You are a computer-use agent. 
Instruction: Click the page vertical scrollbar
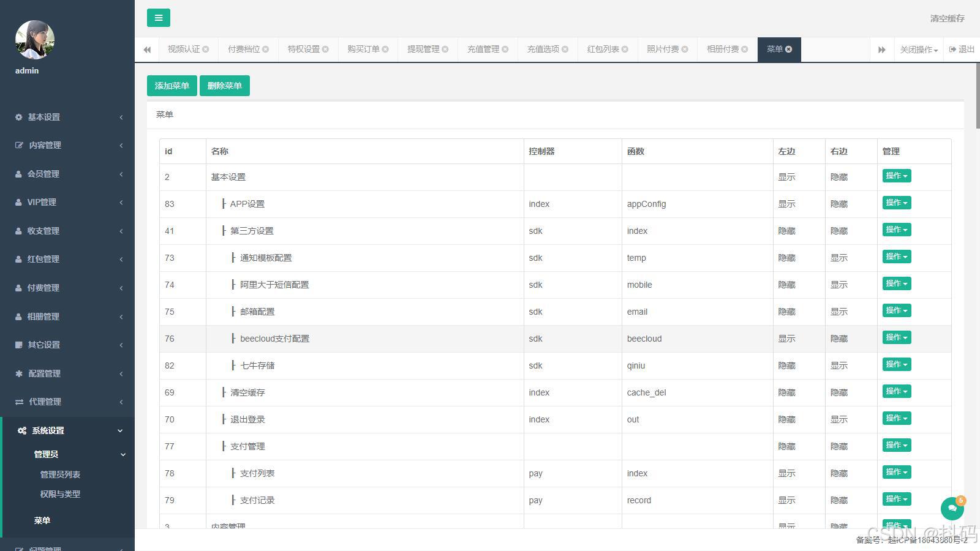978,96
